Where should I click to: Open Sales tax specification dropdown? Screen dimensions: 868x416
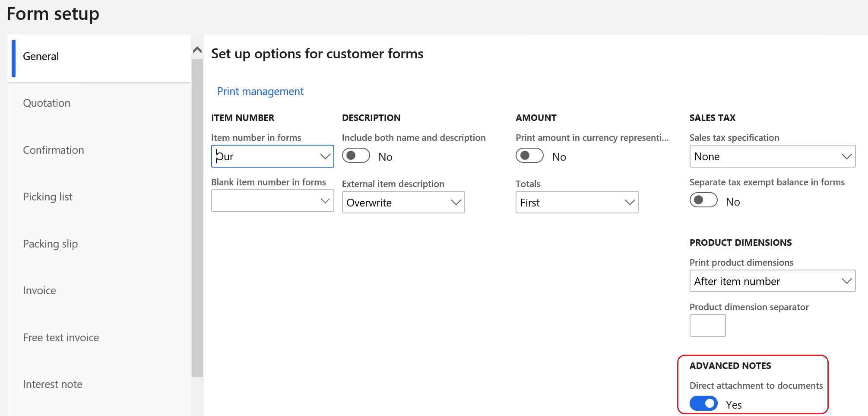[772, 156]
